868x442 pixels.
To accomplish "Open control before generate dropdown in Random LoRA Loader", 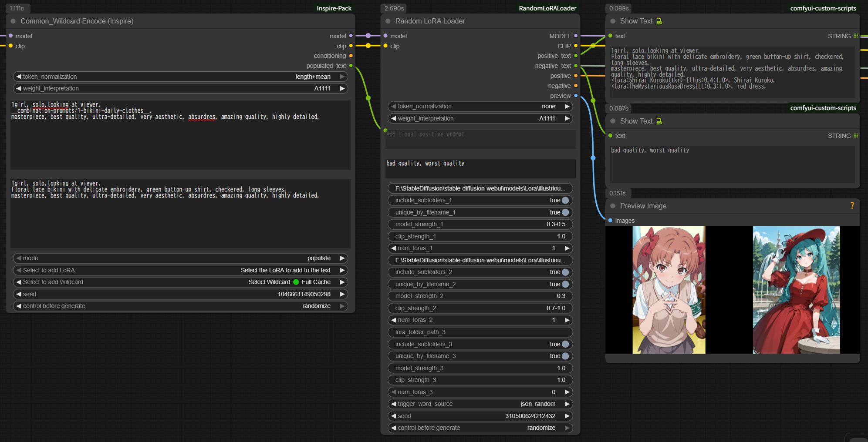I will pyautogui.click(x=480, y=428).
